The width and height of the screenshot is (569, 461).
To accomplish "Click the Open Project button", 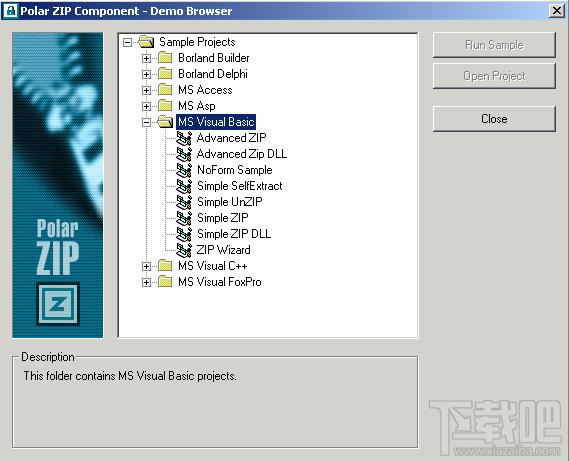I will tap(494, 76).
